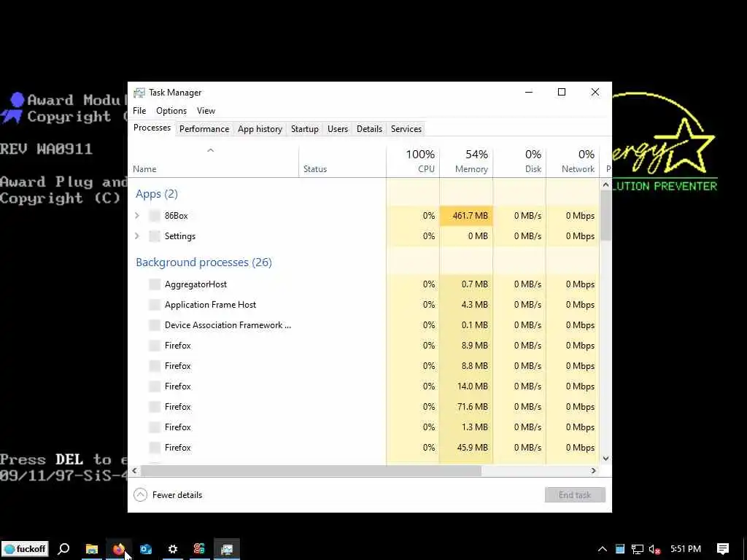Sort by the Name column header
747x560 pixels.
214,161
